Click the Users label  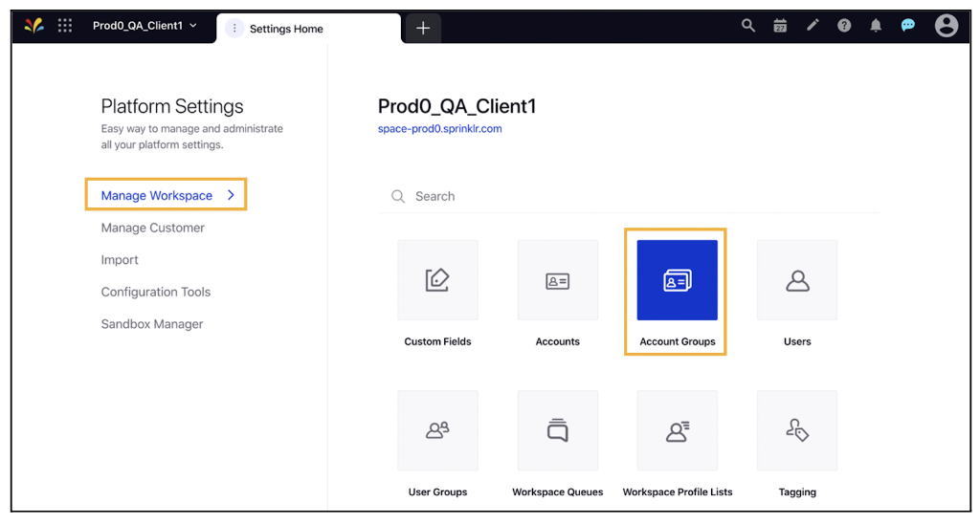(x=797, y=341)
